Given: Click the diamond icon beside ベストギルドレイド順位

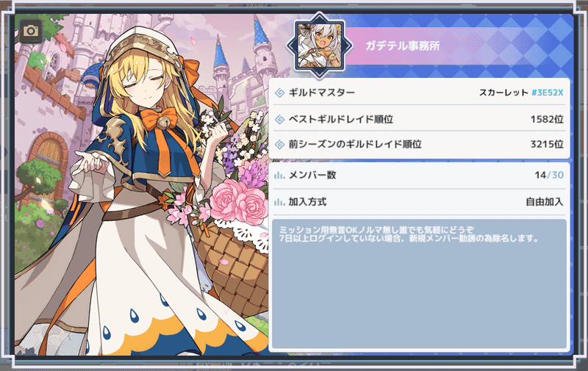Looking at the screenshot, I should point(280,120).
